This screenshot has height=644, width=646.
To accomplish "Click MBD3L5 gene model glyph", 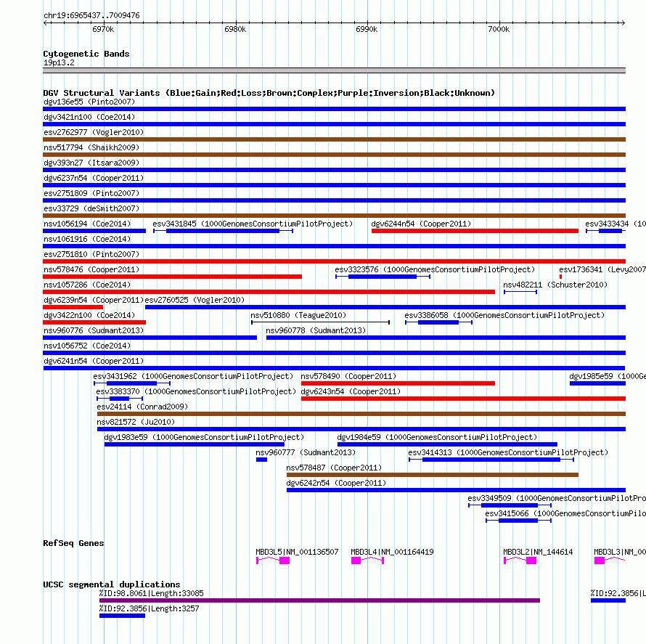I will 273,561.
